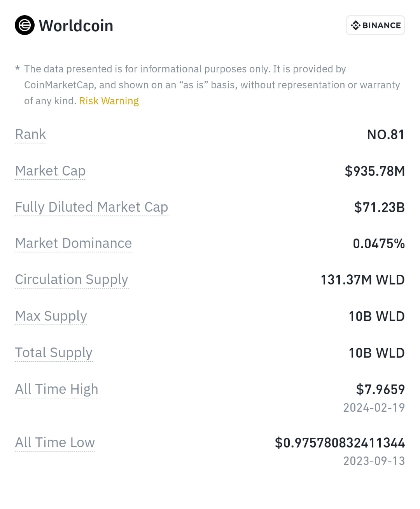The width and height of the screenshot is (420, 509).
Task: Click the 2023-09-13 all time low date
Action: (x=374, y=461)
